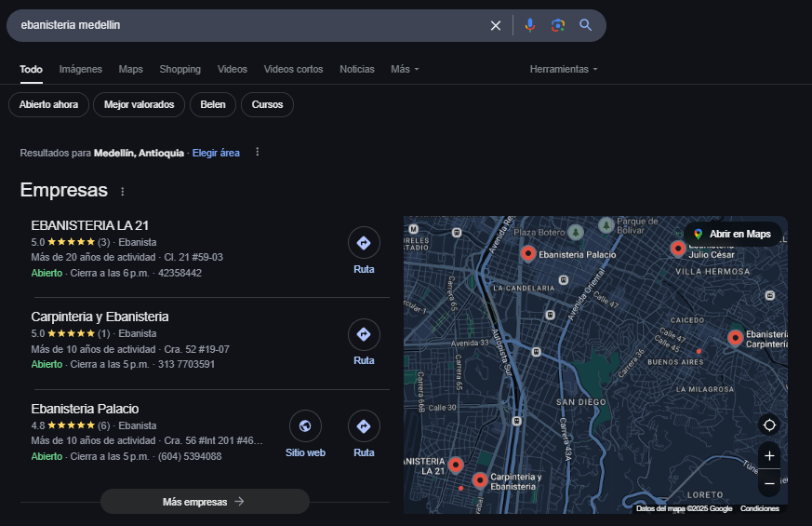Open Ebanisteria Palacio website icon
812x526 pixels.
point(305,426)
